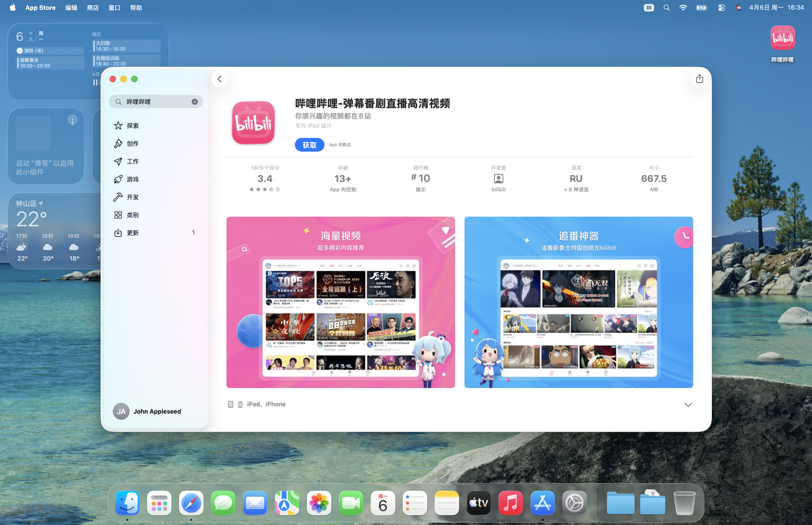Open Launchpad in the Dock
The width and height of the screenshot is (812, 525).
pos(159,503)
